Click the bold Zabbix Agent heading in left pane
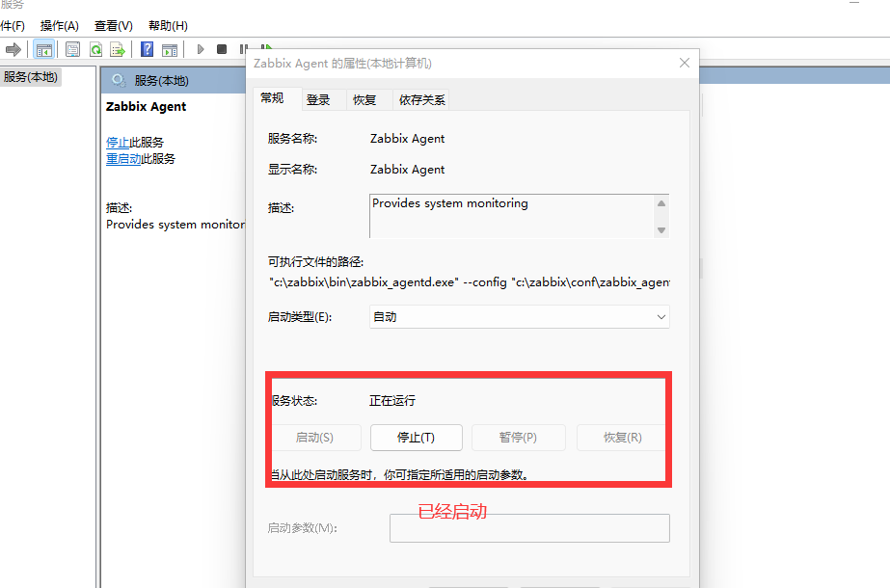 pyautogui.click(x=146, y=107)
